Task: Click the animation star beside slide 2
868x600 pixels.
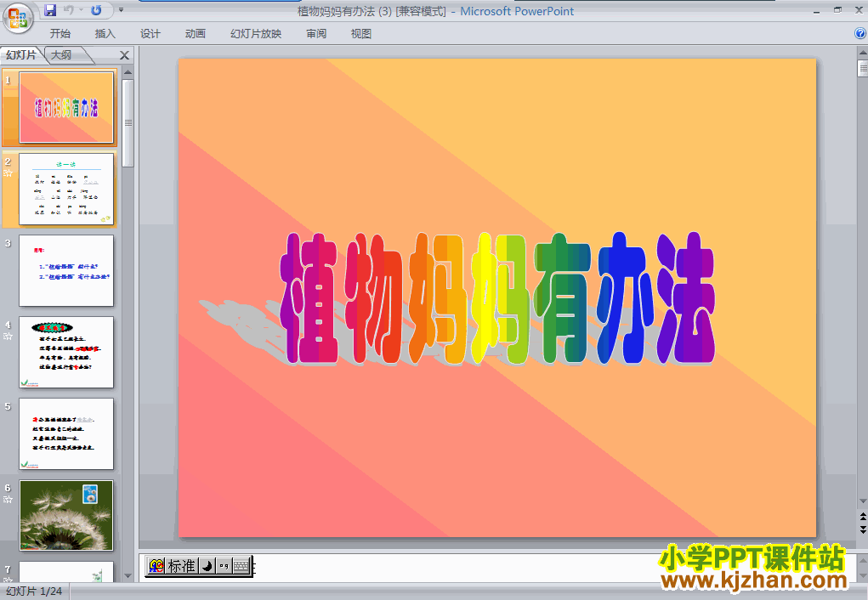Action: (8, 173)
